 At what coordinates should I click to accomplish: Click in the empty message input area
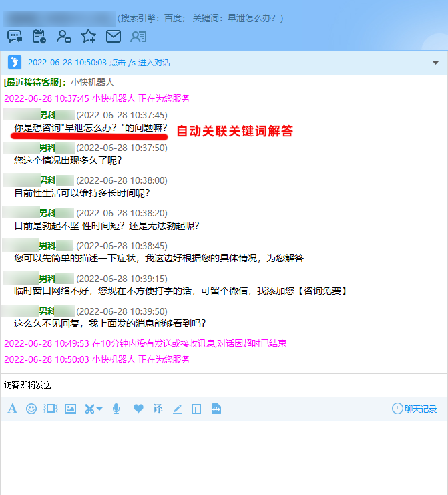224,458
